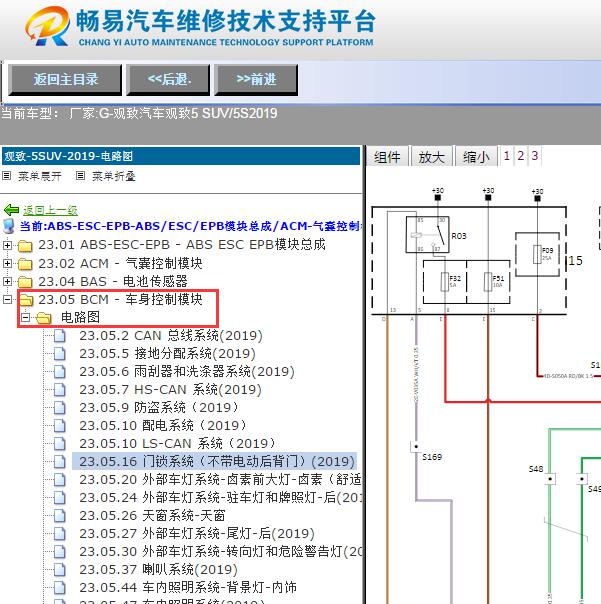The width and height of the screenshot is (601, 604).
Task: Switch to diagram page 3
Action: pyautogui.click(x=535, y=156)
